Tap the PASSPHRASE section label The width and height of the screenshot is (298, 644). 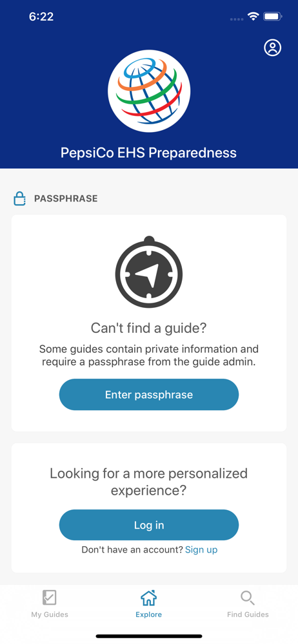pyautogui.click(x=66, y=199)
